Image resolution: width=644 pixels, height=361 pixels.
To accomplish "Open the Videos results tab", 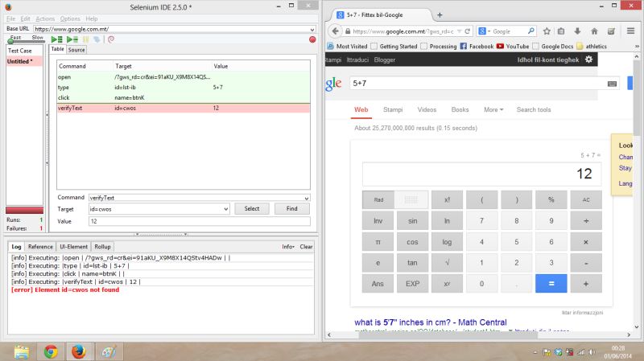I will click(x=427, y=109).
